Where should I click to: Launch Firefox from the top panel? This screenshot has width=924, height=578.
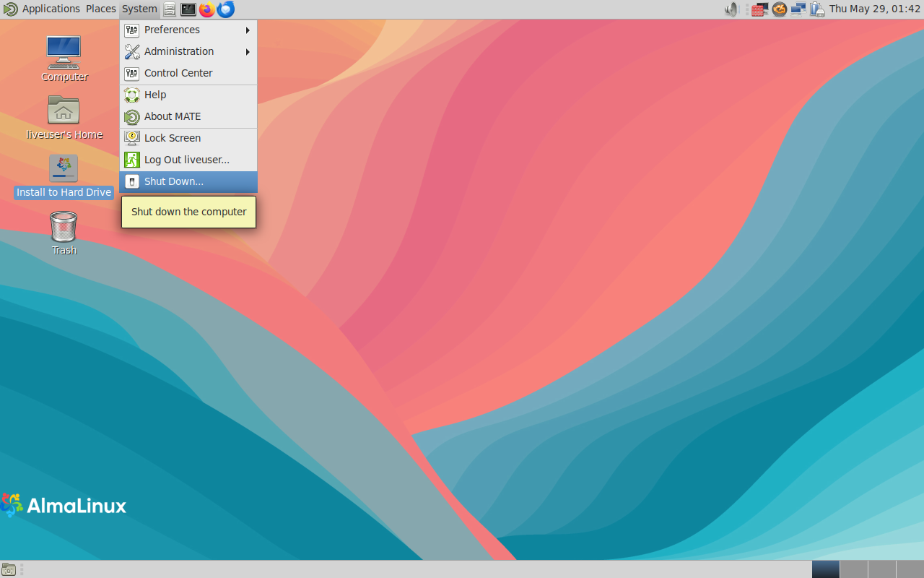pos(207,9)
